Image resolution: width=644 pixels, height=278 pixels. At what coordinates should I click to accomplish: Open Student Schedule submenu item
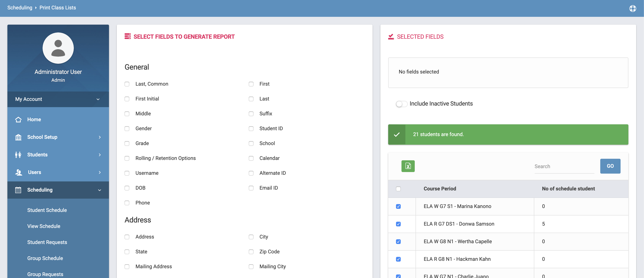[x=47, y=210]
